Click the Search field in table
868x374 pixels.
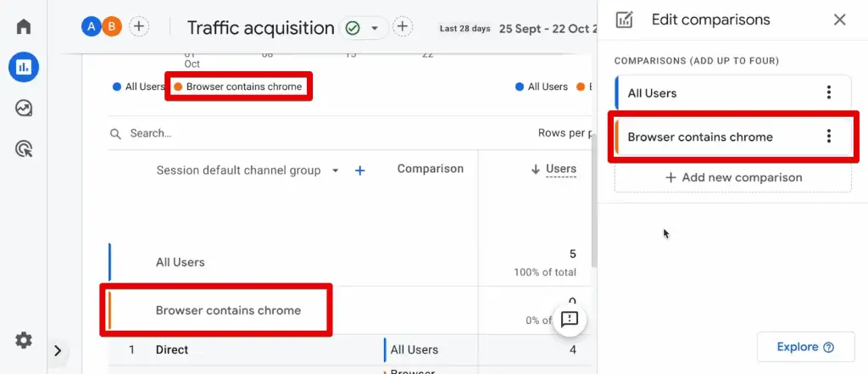pos(254,133)
